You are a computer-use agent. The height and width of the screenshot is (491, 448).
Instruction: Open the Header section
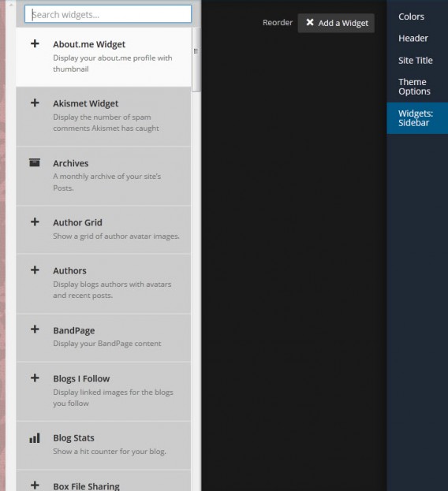[x=413, y=38]
